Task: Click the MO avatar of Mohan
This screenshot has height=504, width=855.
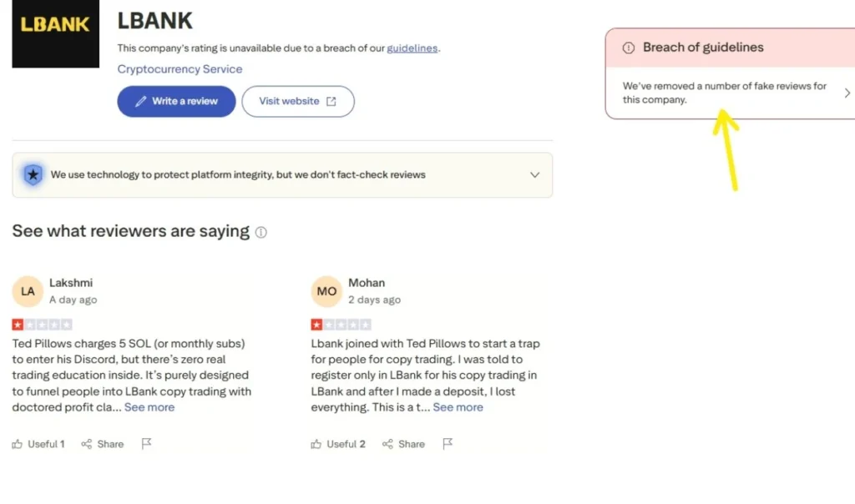Action: pyautogui.click(x=326, y=291)
